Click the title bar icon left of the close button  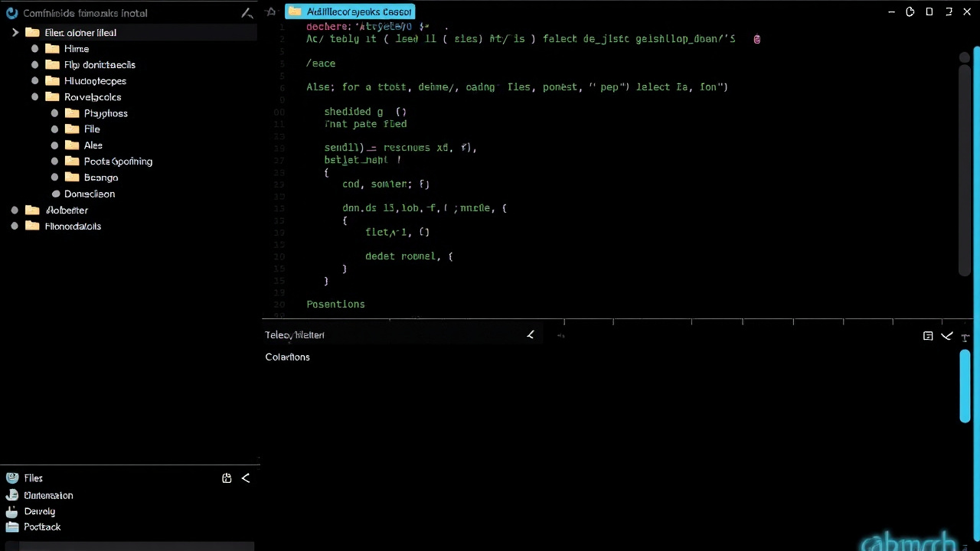[x=949, y=11]
